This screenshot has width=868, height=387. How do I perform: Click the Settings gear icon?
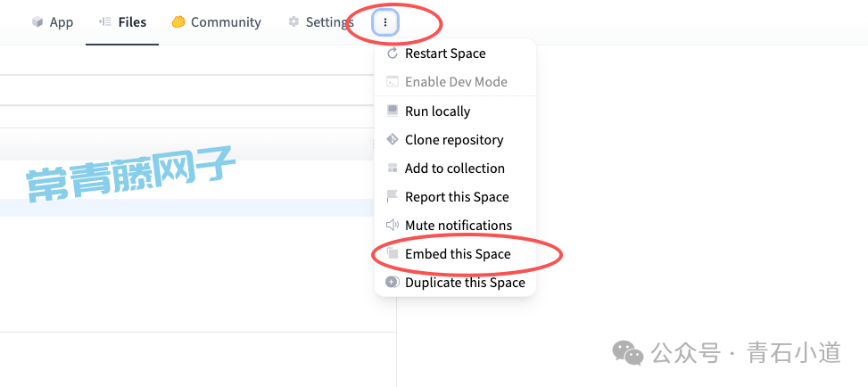(x=293, y=22)
